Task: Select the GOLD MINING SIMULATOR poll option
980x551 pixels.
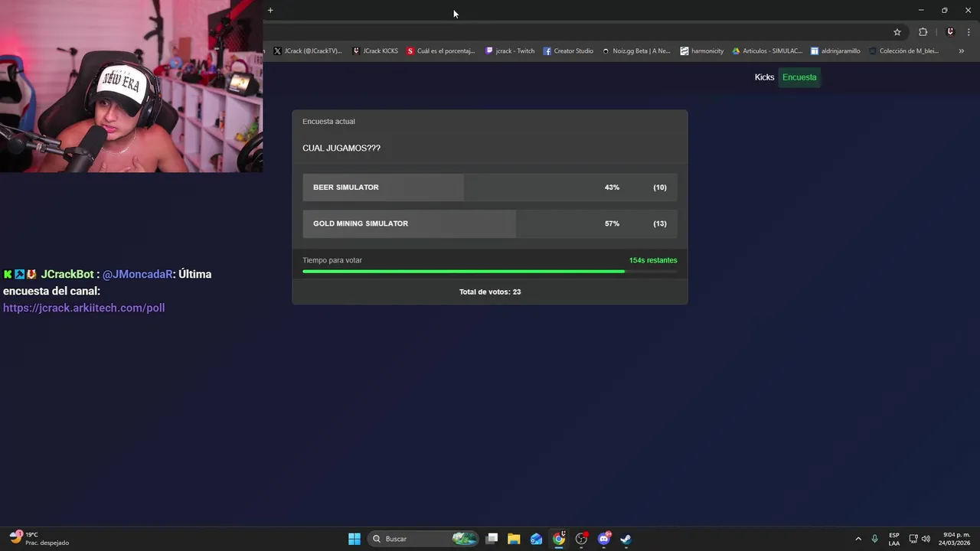Action: coord(490,223)
